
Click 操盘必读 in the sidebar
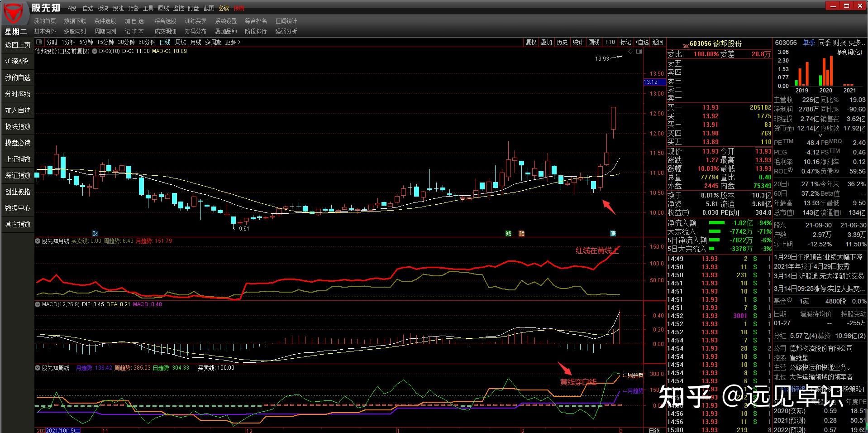(x=18, y=143)
